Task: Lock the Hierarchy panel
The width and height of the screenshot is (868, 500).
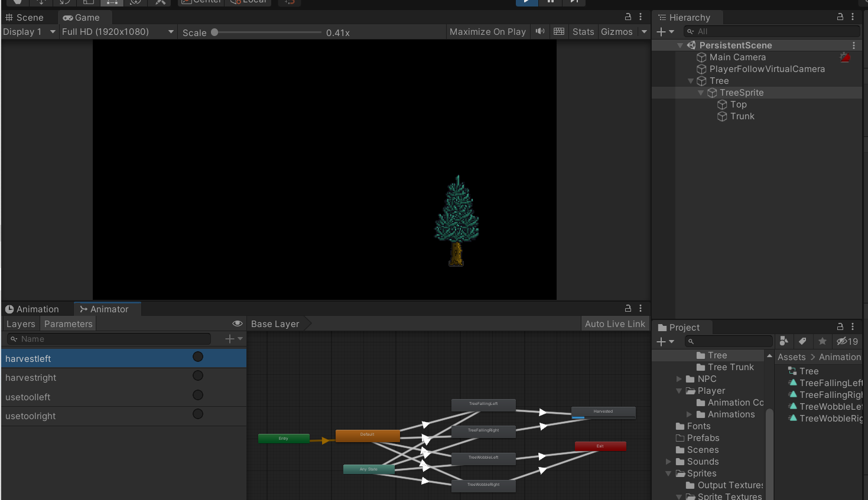Action: click(x=840, y=17)
